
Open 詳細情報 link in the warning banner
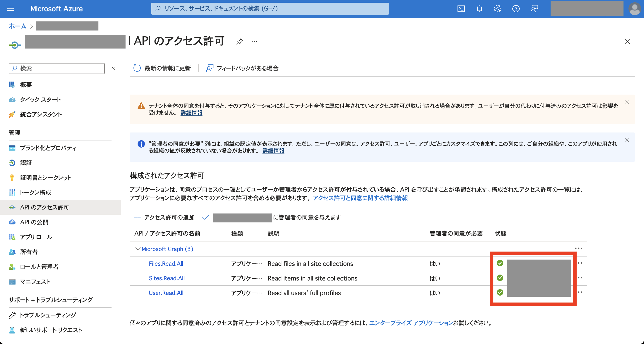(x=192, y=113)
